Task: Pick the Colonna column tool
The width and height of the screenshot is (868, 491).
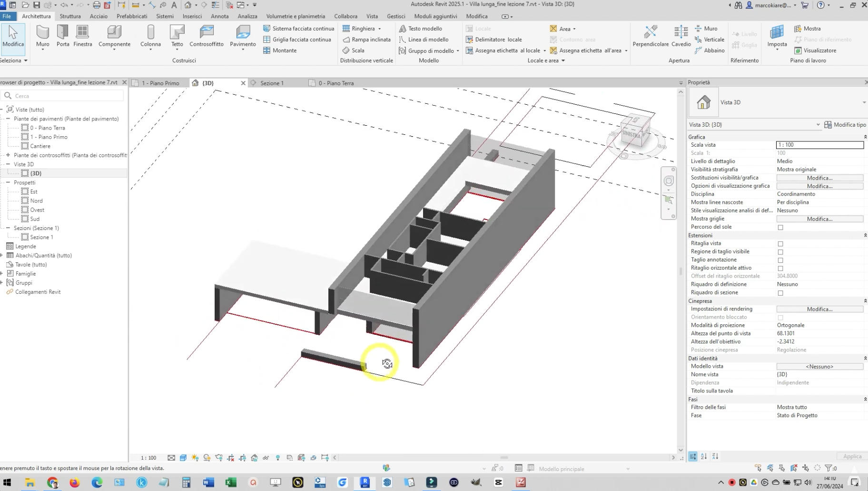Action: [150, 36]
